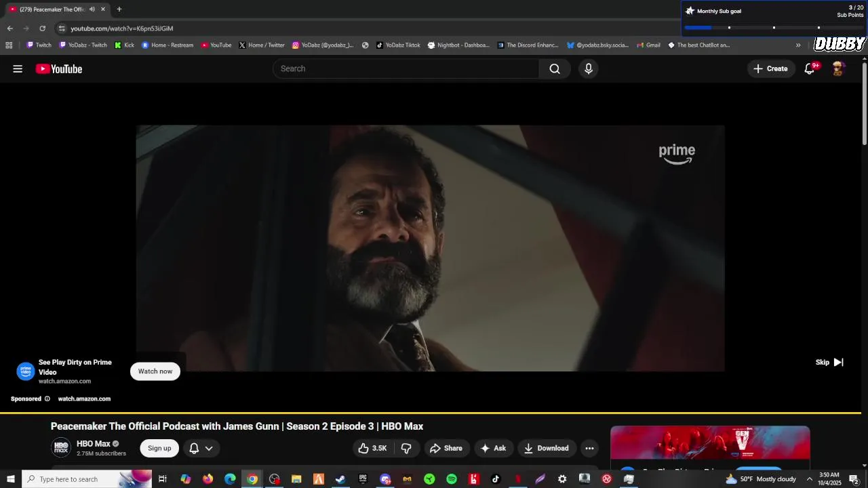Open HBO Max channel name link
This screenshot has height=488, width=868.
coord(93,444)
